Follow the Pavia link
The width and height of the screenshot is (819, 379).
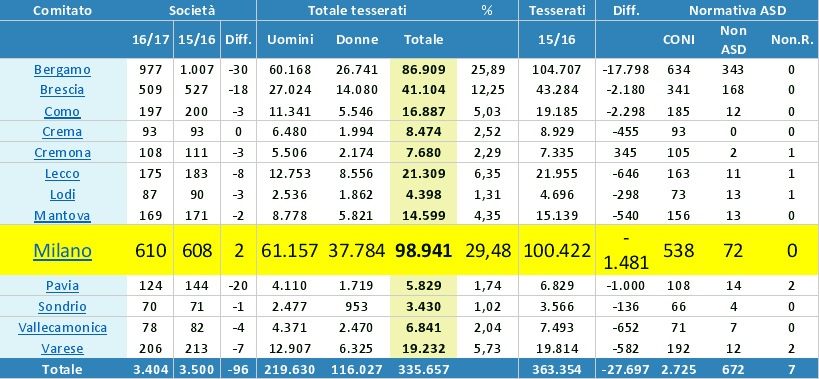(62, 286)
